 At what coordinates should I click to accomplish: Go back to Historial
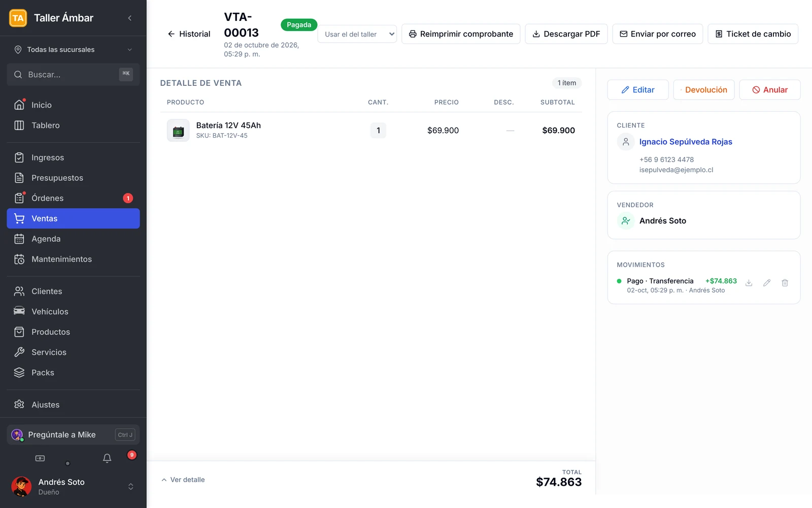[189, 34]
